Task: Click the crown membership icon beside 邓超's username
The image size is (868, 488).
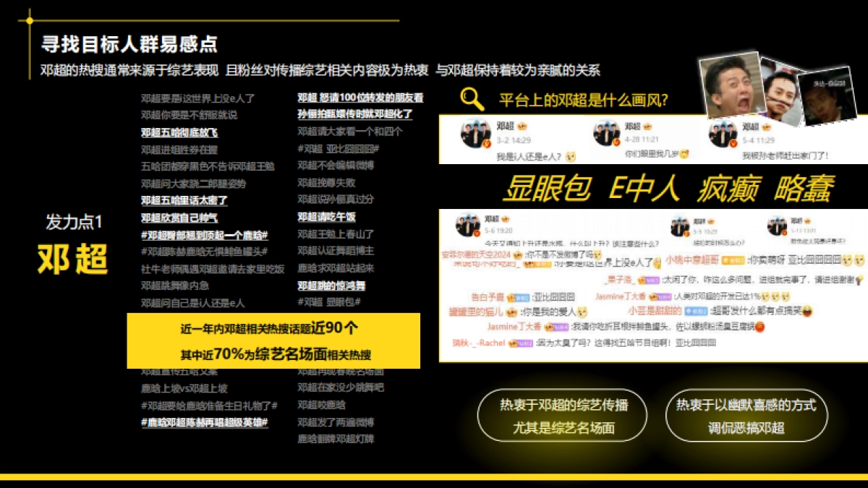Action: pos(522,127)
